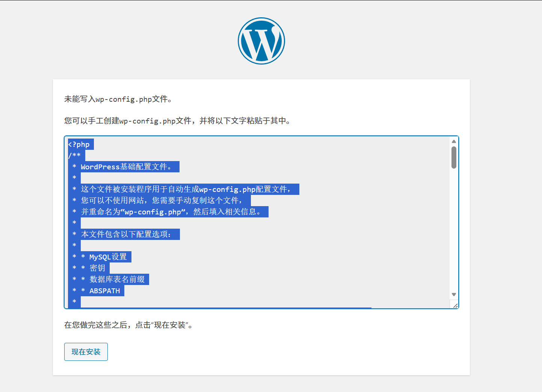542x392 pixels.
Task: Click the '未能写入wp-config.php文件。' message
Action: (118, 99)
